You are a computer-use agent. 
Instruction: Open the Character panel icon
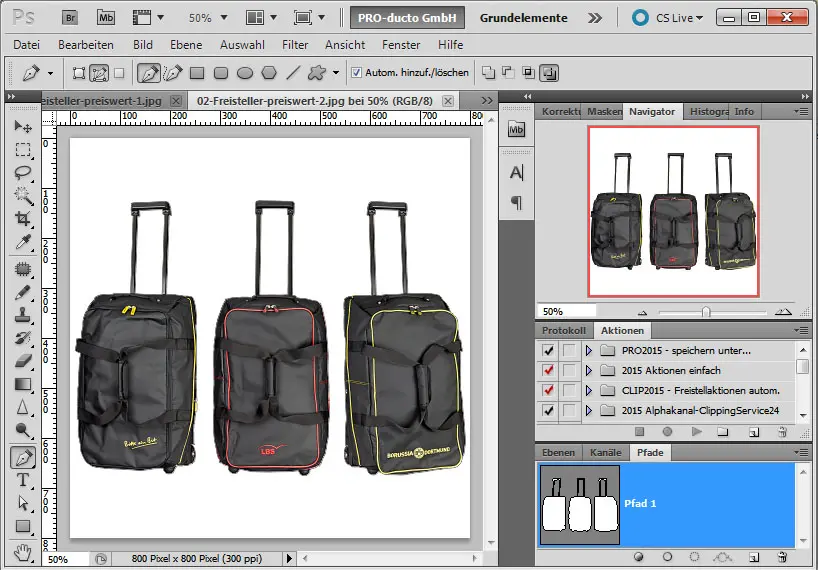(516, 173)
